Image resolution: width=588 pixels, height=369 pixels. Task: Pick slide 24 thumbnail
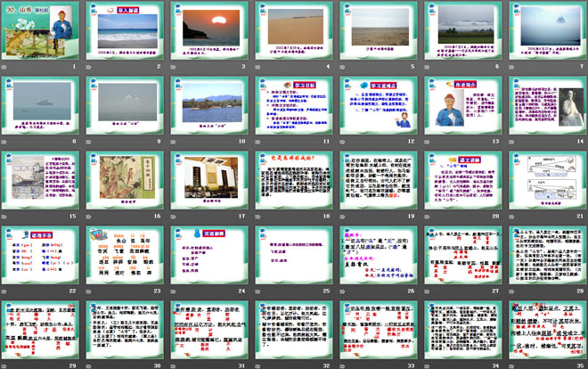tap(209, 256)
